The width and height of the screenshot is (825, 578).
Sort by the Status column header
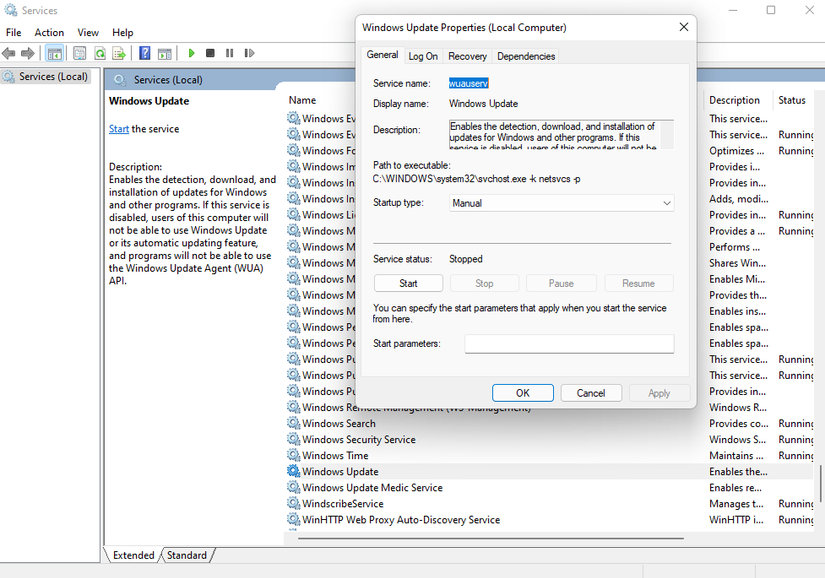click(x=792, y=100)
